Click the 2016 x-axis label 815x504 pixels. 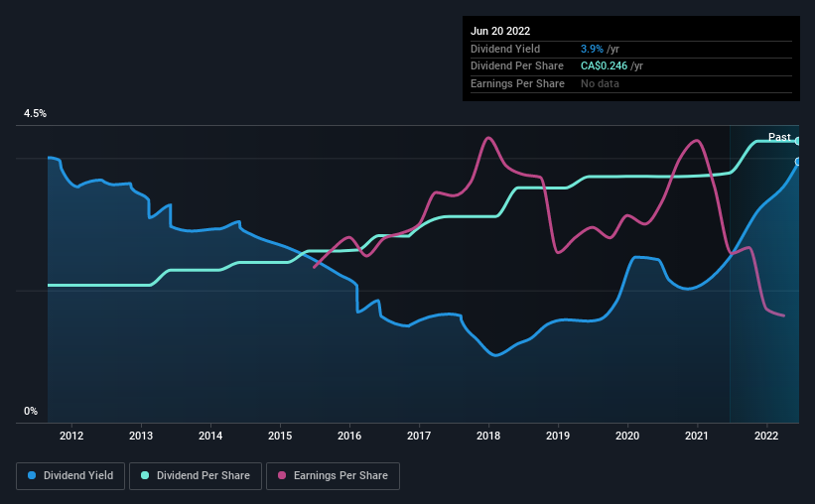click(x=349, y=436)
